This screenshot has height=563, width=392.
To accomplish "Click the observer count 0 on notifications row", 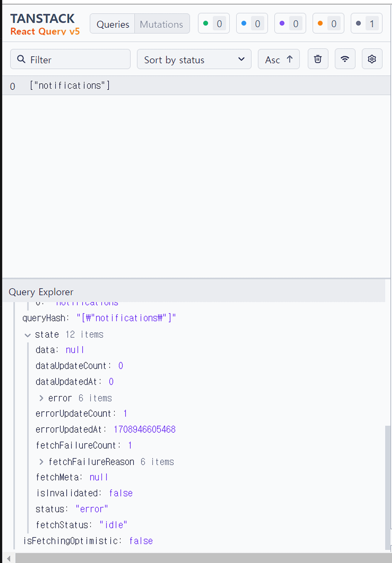I will [x=13, y=86].
